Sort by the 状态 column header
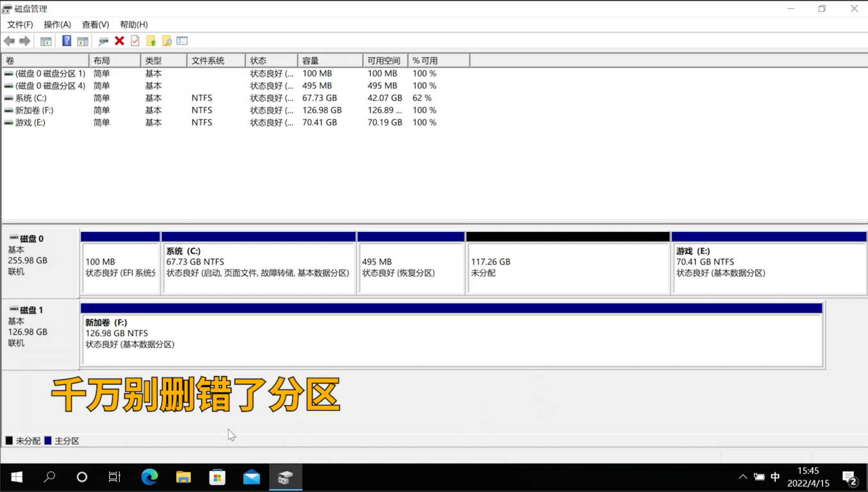Image resolution: width=868 pixels, height=492 pixels. click(x=272, y=61)
